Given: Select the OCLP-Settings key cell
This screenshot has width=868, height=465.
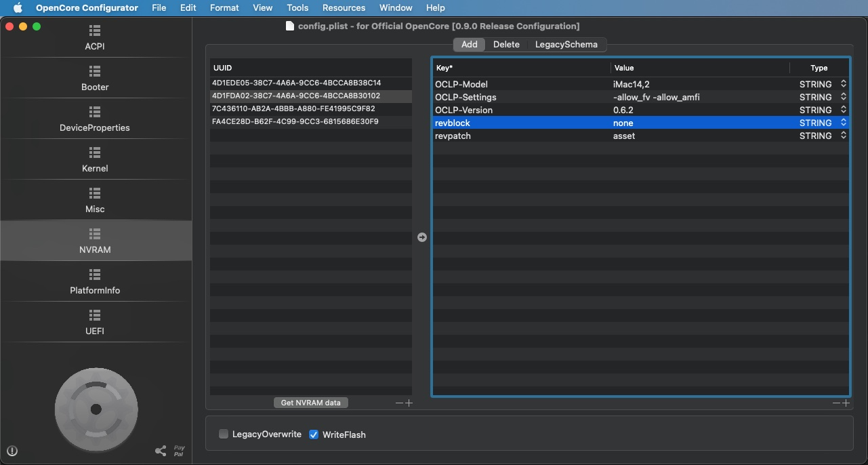Looking at the screenshot, I should pos(522,97).
